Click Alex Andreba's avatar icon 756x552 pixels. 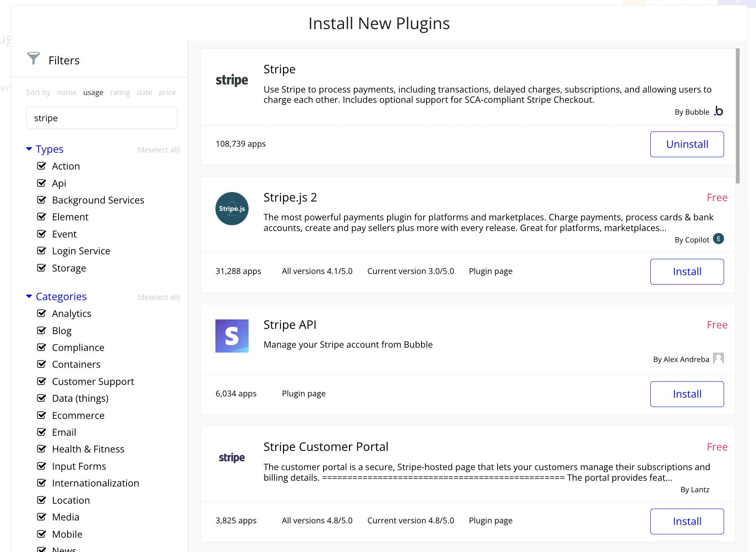click(718, 358)
